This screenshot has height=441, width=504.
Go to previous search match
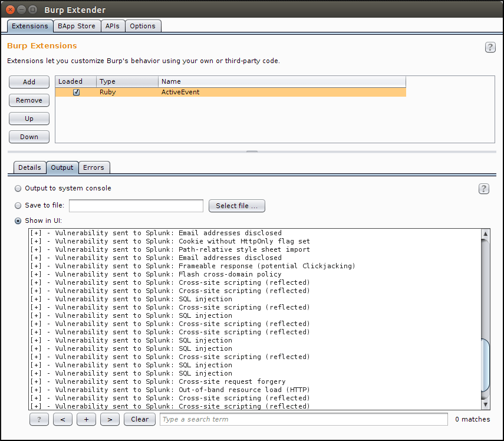(x=62, y=419)
